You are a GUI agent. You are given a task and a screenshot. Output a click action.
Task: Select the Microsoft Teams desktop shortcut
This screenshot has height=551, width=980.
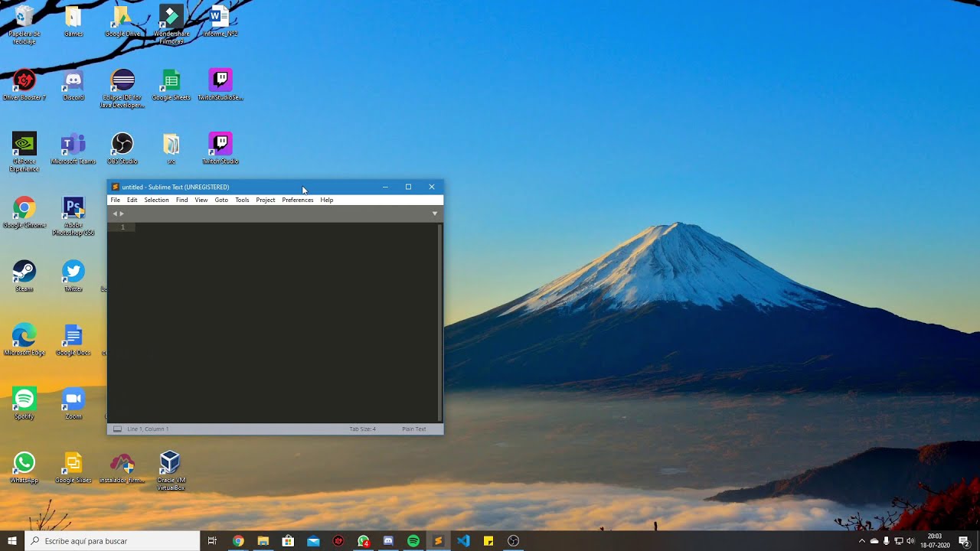tap(73, 149)
